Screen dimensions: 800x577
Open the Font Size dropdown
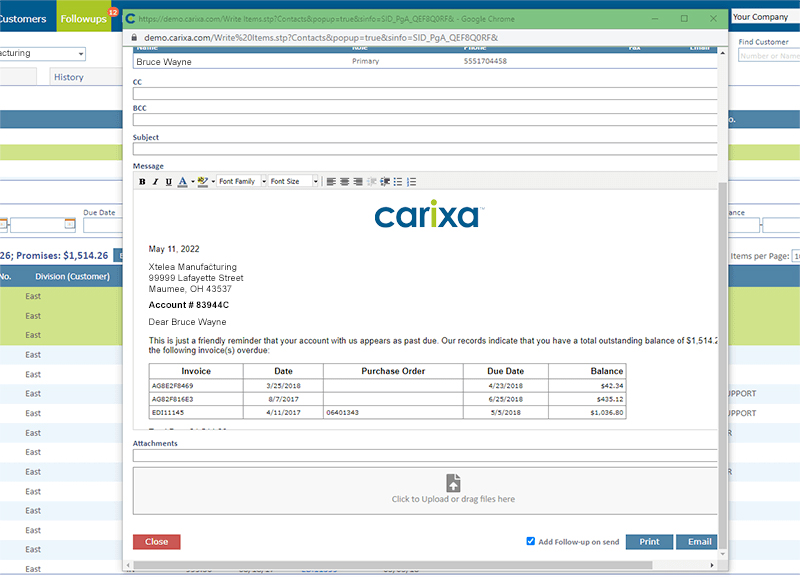293,181
